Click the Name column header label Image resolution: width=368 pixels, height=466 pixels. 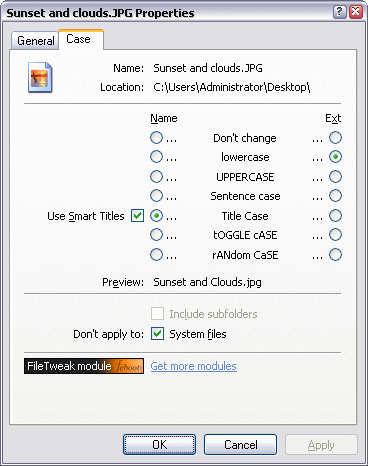click(164, 118)
